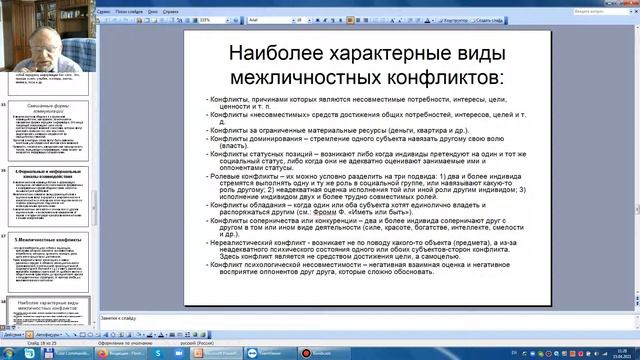Align text left (highlighted button)
The image size is (640, 360).
(x=350, y=20)
